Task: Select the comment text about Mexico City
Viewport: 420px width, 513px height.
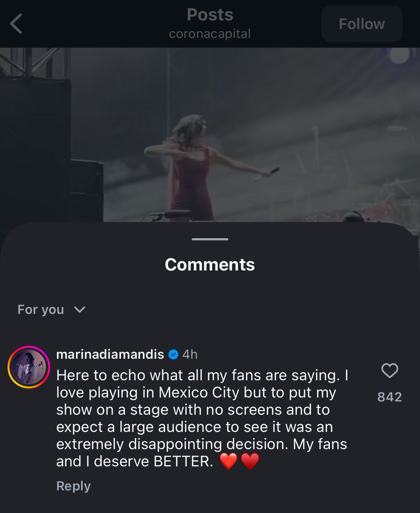Action: point(201,418)
